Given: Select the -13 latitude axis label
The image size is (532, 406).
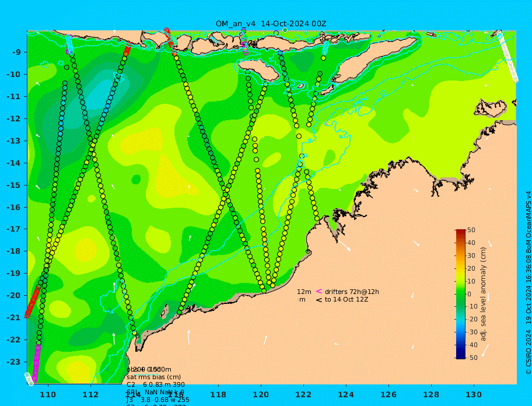Looking at the screenshot, I should click(14, 141).
